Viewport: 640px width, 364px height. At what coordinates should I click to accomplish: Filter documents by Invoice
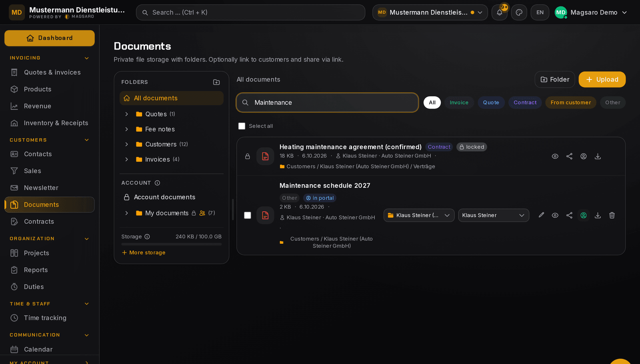tap(459, 103)
